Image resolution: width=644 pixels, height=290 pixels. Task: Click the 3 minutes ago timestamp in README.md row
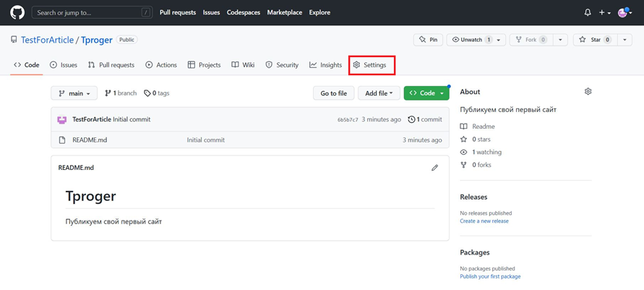(x=422, y=140)
